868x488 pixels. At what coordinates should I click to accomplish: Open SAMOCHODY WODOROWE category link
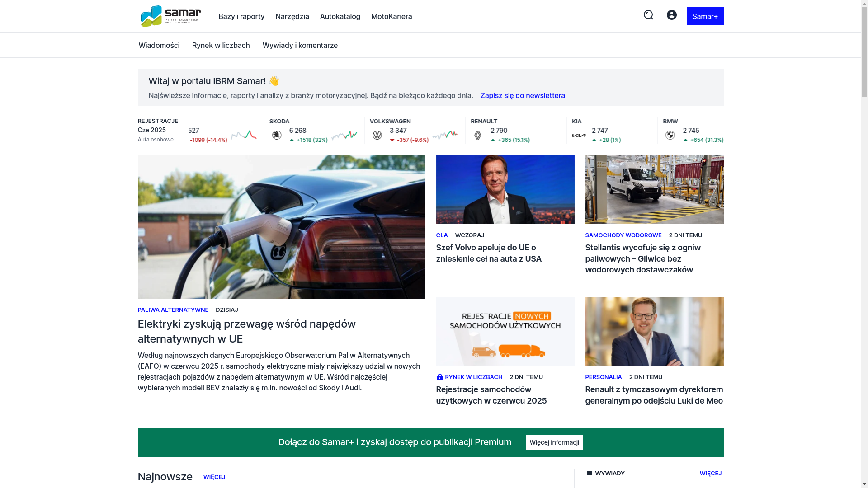(623, 235)
